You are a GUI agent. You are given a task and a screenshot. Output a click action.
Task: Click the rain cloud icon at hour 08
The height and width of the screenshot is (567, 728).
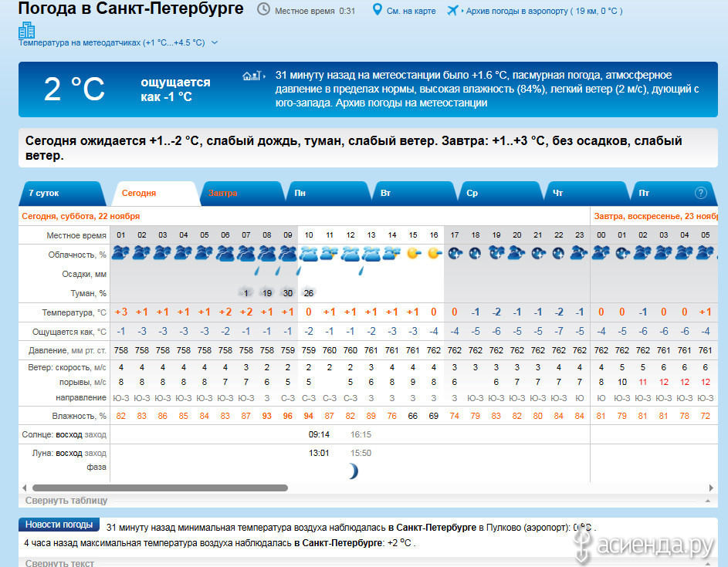[x=266, y=253]
